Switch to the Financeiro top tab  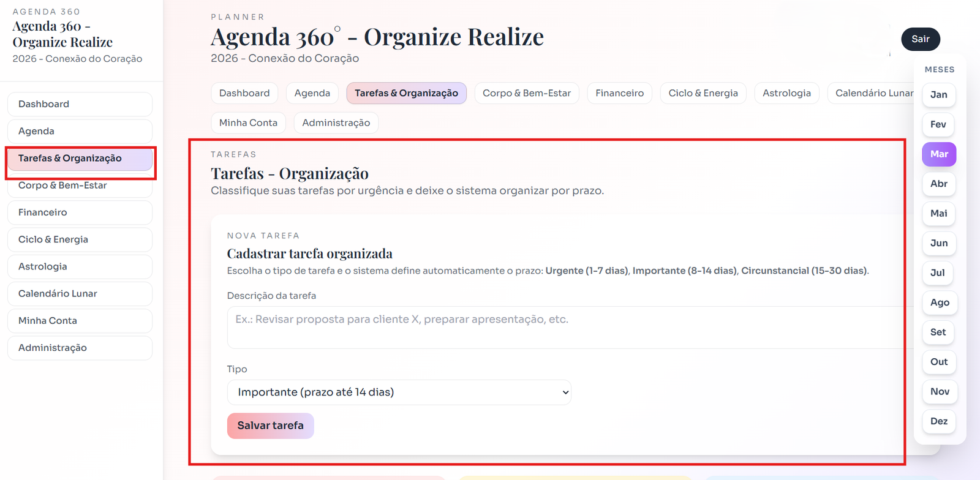620,93
